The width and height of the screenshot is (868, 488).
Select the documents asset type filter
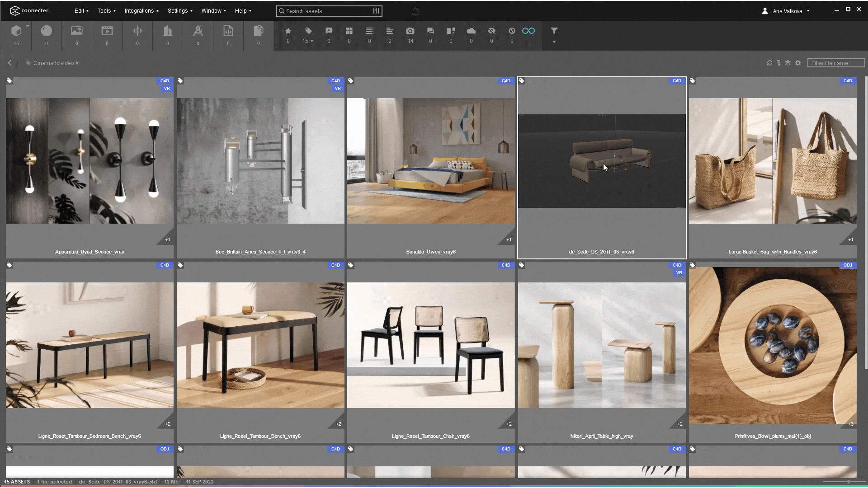(x=259, y=31)
